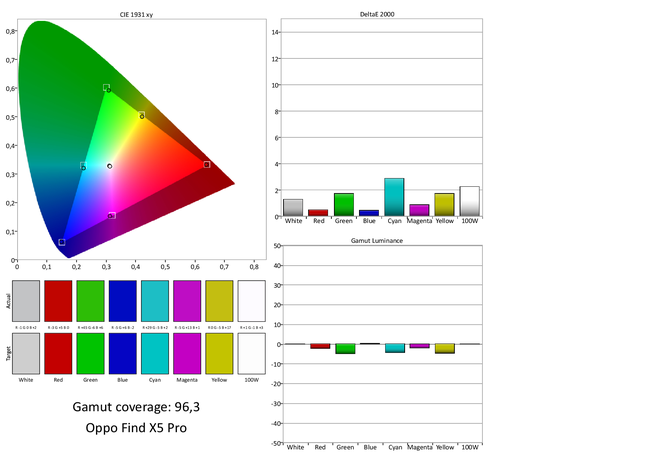Click the '14' tick on DeltaE 2000 axis
This screenshot has height=464, width=656.
point(275,32)
